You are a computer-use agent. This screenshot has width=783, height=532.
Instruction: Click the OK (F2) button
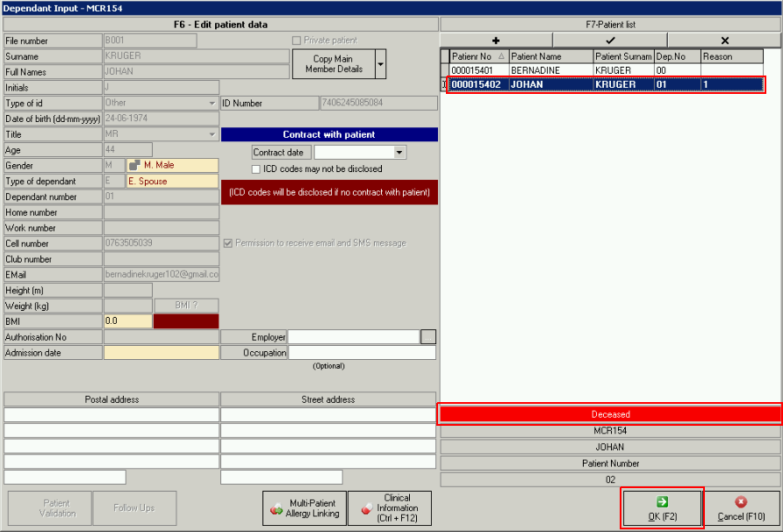662,508
